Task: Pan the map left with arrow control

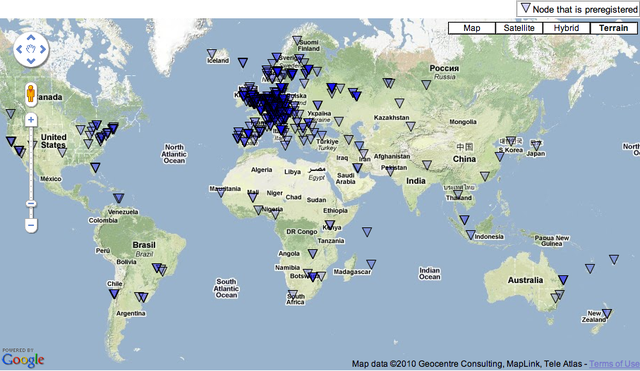Action: (19, 49)
